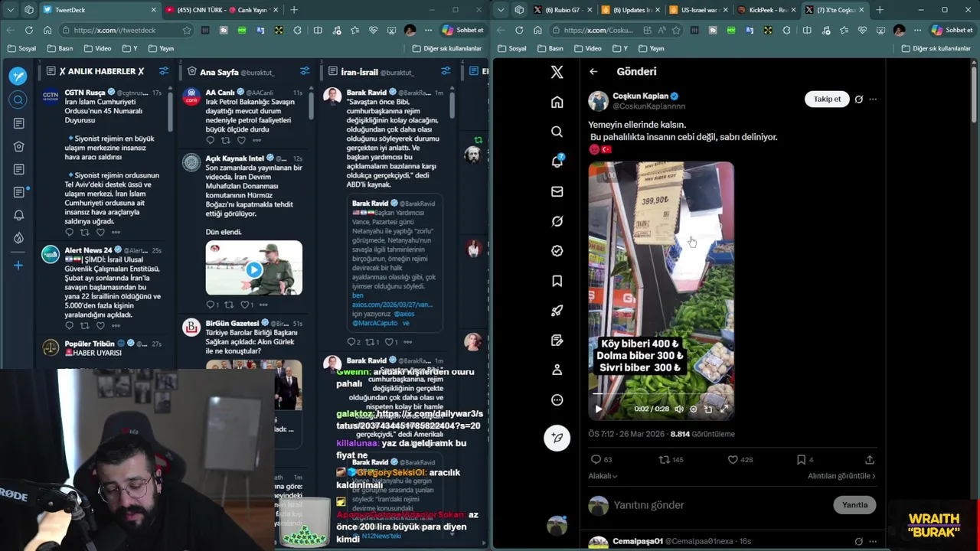Open left browser settings and more menu
The width and height of the screenshot is (980, 551).
[427, 30]
